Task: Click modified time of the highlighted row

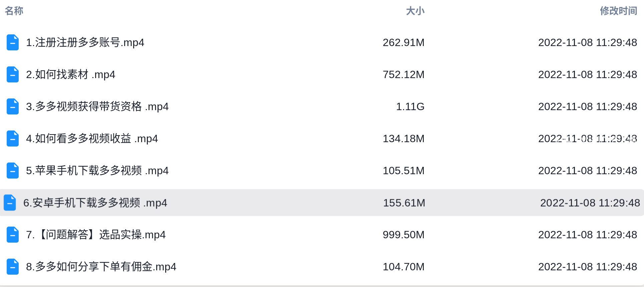Action: pos(590,203)
